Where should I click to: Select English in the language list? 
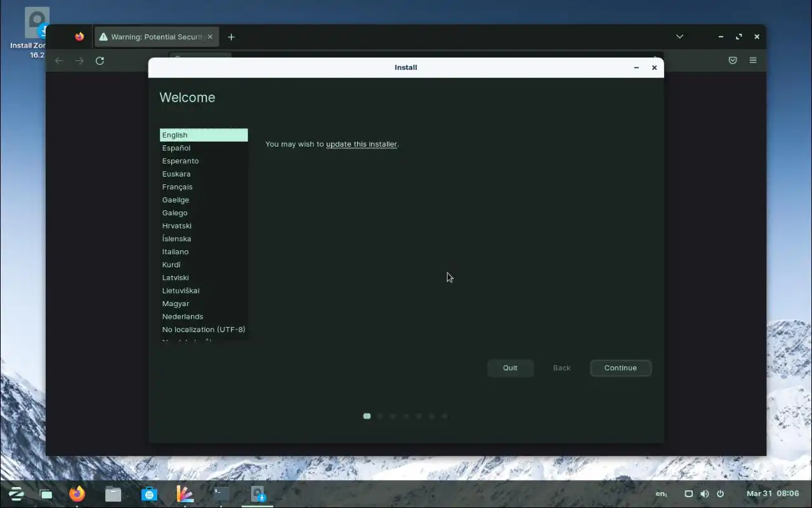point(204,135)
